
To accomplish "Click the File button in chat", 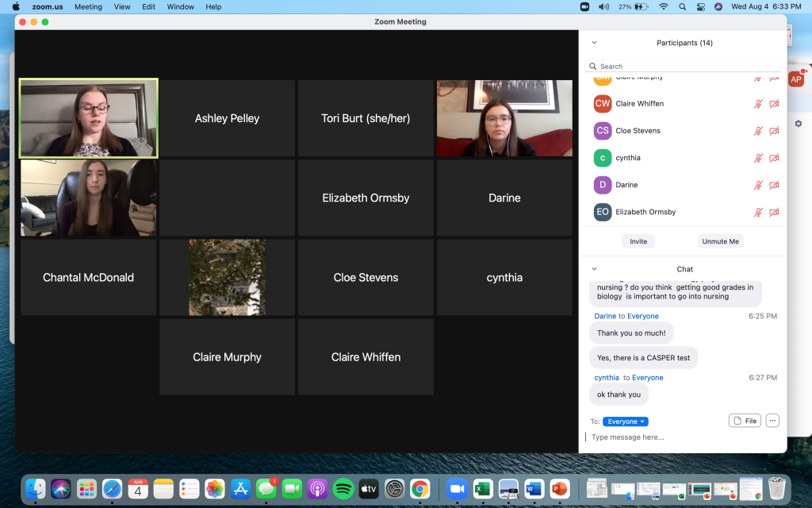I will click(744, 421).
